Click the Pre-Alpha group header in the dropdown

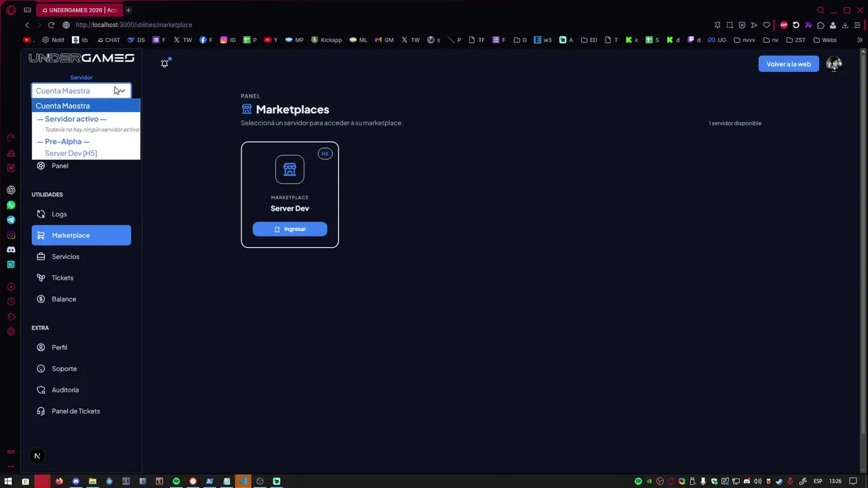click(63, 142)
